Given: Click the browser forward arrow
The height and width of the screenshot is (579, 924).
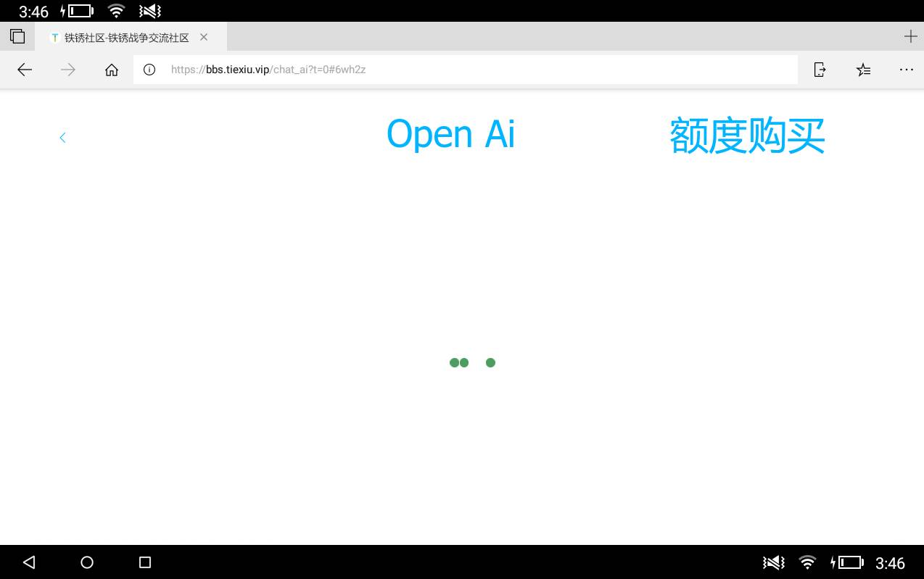Looking at the screenshot, I should [68, 70].
